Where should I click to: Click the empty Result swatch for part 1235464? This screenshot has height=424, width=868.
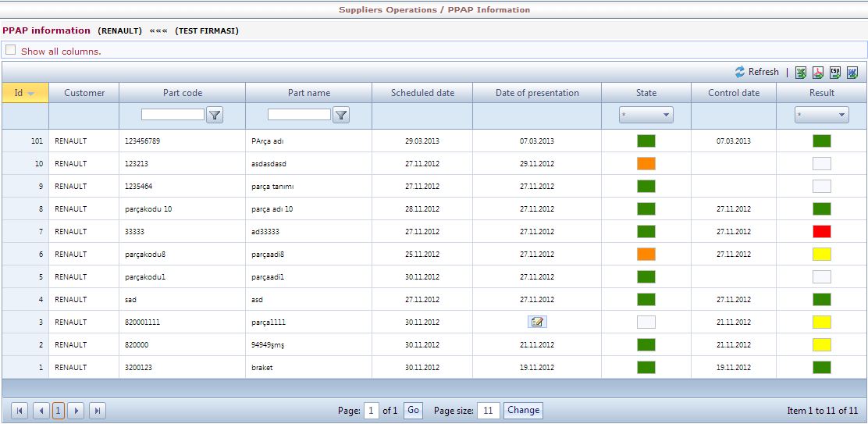click(821, 186)
